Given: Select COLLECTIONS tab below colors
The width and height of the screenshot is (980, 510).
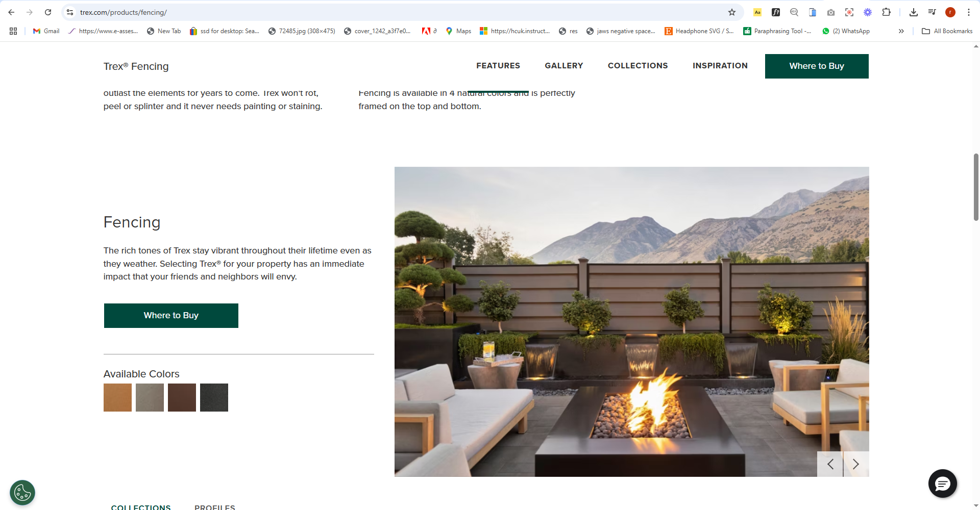Looking at the screenshot, I should (x=141, y=507).
